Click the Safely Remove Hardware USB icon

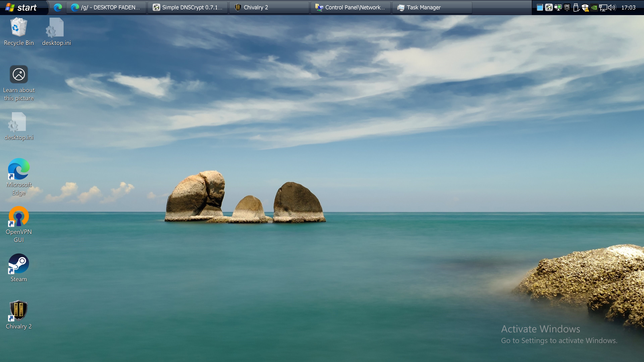point(576,8)
